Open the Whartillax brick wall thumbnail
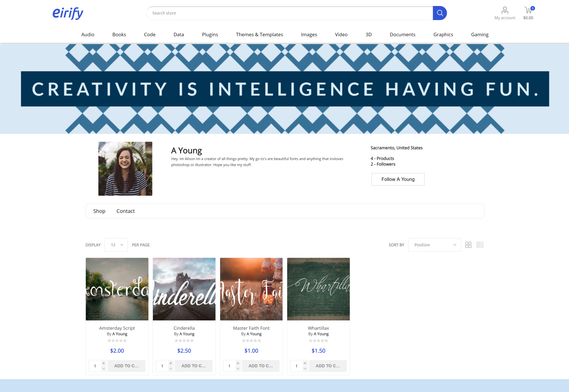This screenshot has width=569, height=392. [318, 289]
